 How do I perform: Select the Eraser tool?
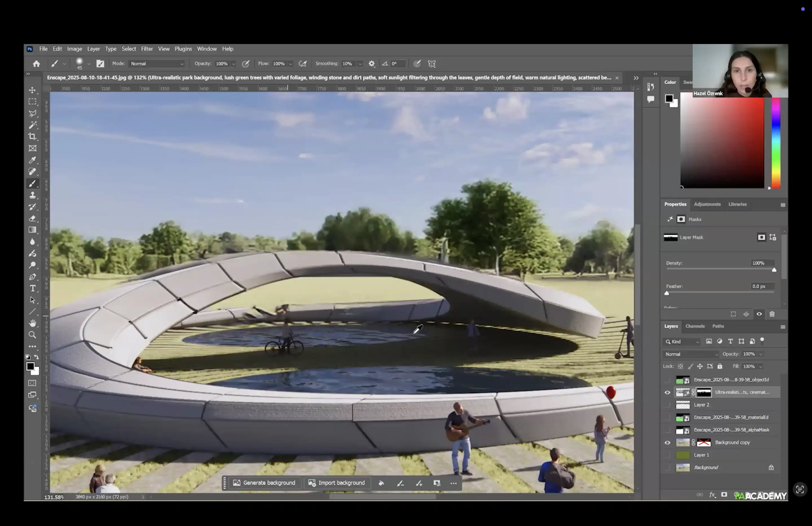pos(32,219)
